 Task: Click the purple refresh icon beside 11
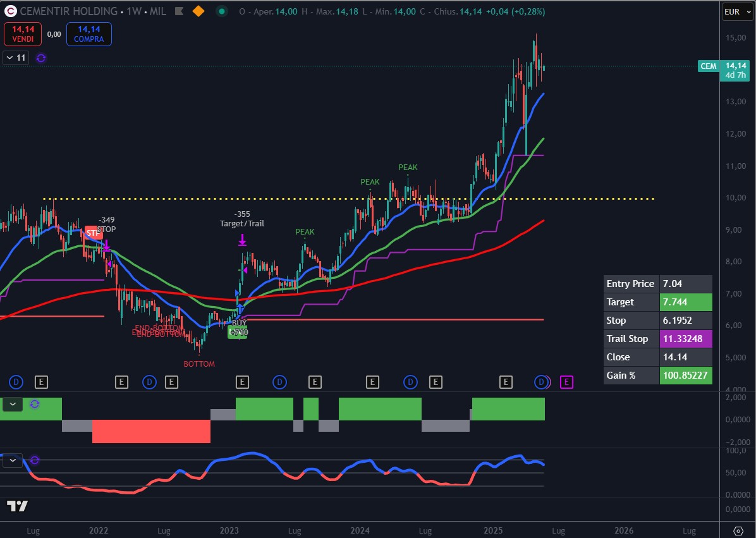pyautogui.click(x=41, y=58)
